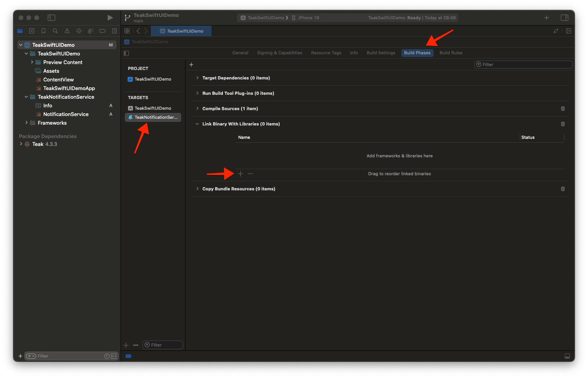The image size is (588, 378).
Task: Add a new build phase with plus
Action: 191,65
